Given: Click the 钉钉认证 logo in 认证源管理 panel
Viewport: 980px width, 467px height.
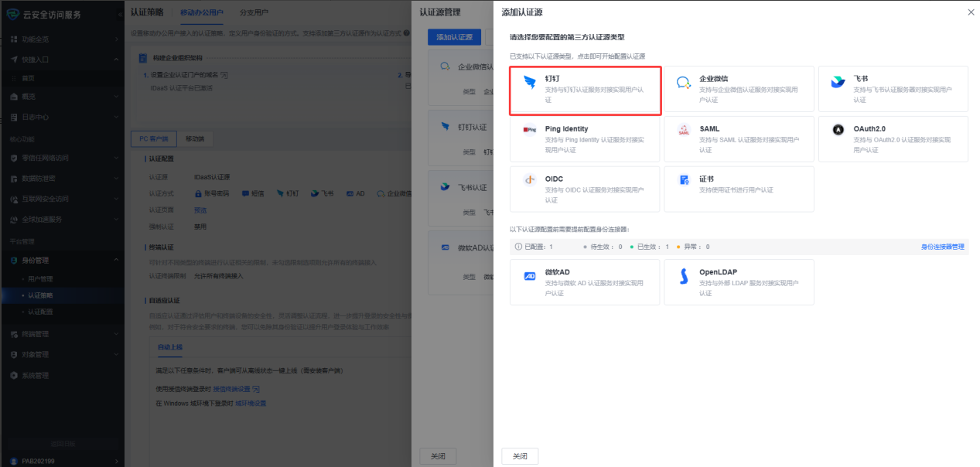Looking at the screenshot, I should tap(446, 126).
